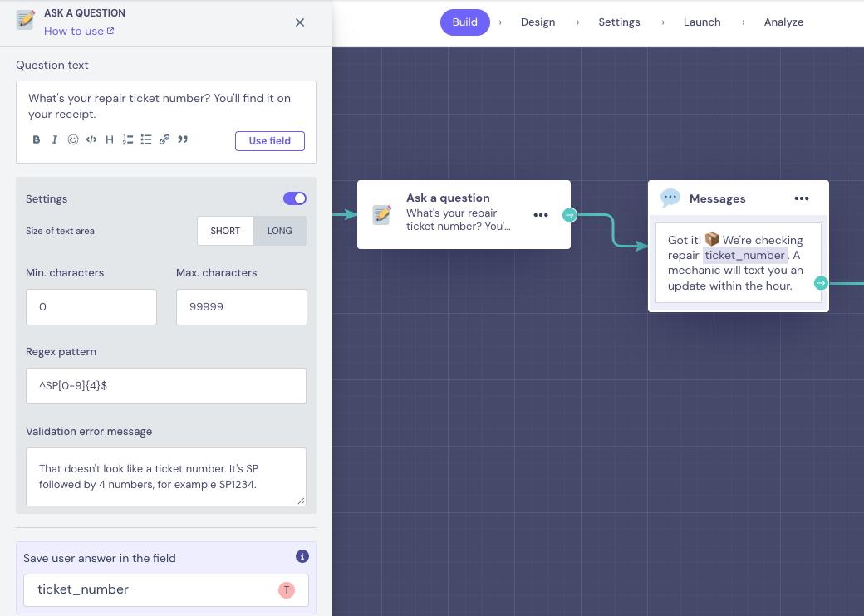Screen dimensions: 864x616
Task: Apply heading formatting
Action: tap(110, 139)
